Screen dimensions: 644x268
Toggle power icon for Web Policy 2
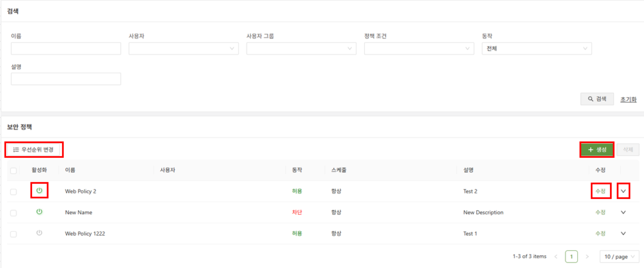pyautogui.click(x=39, y=191)
